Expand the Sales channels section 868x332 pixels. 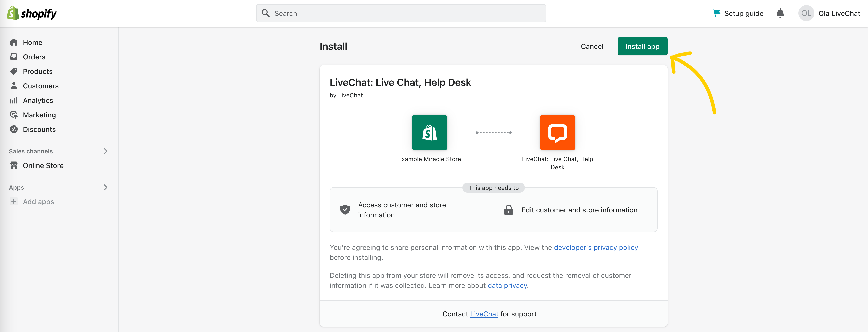[105, 151]
